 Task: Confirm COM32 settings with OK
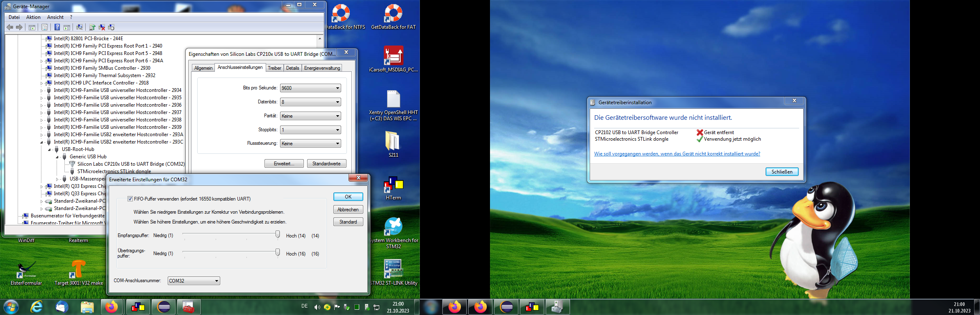tap(348, 197)
